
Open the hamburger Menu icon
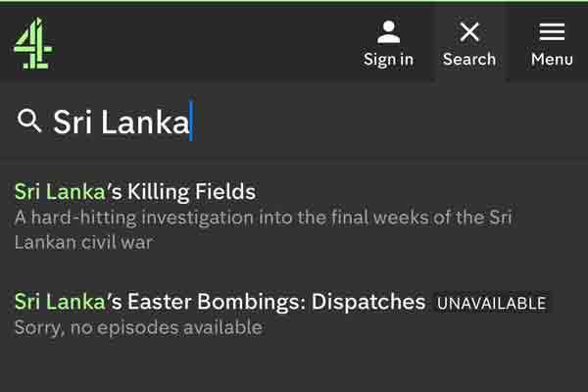pyautogui.click(x=552, y=32)
